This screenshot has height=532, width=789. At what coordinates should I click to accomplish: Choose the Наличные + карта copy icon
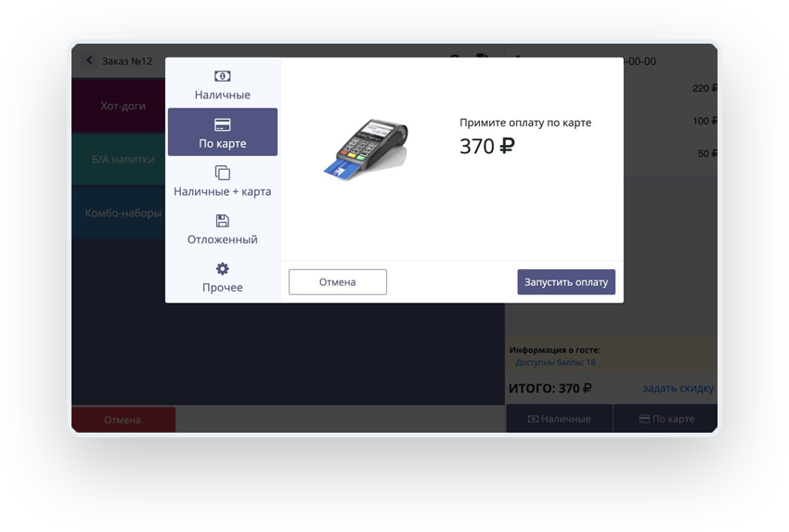pyautogui.click(x=223, y=173)
